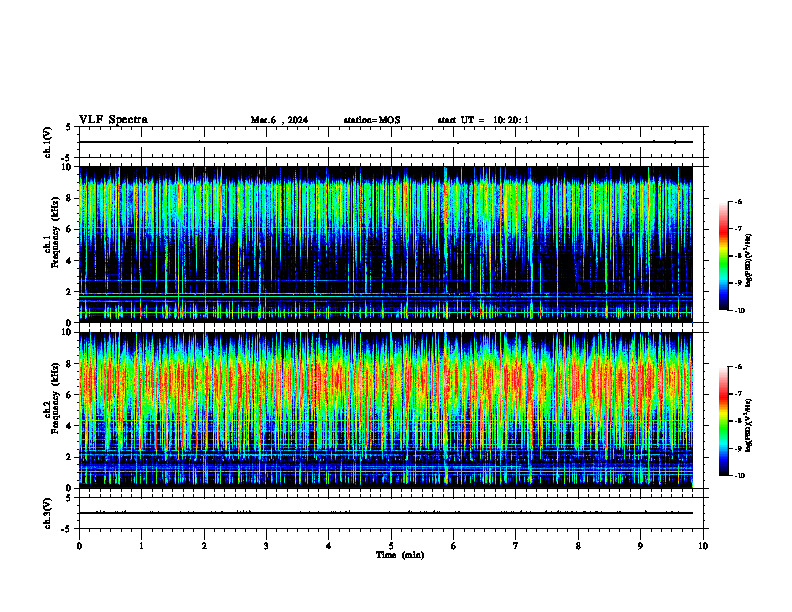Click the "2" minute tick label
This screenshot has height=612, width=792.
point(204,546)
